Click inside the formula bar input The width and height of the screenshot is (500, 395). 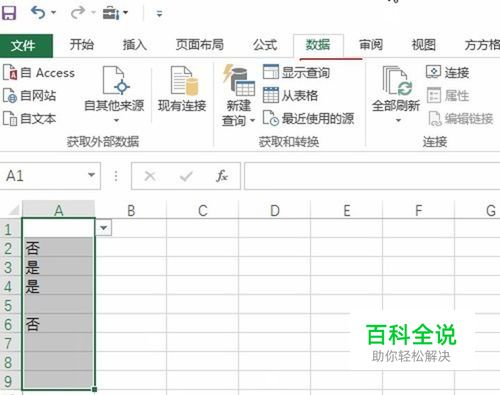[x=372, y=176]
